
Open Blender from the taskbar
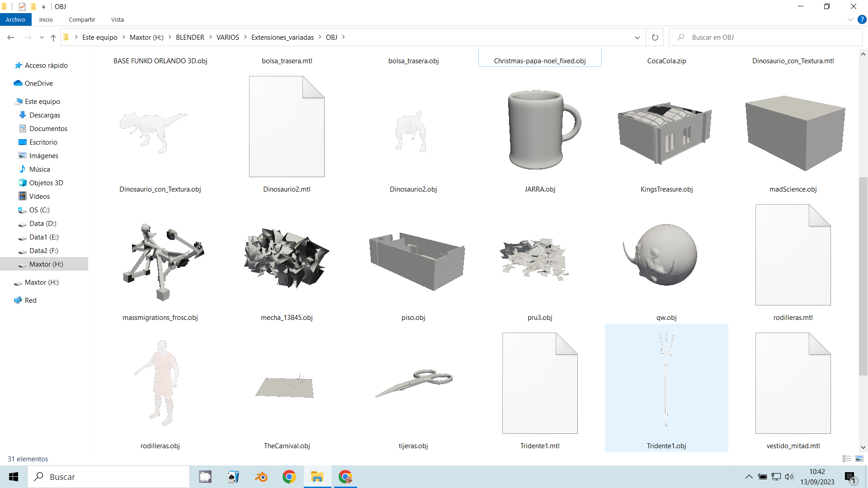pyautogui.click(x=261, y=477)
